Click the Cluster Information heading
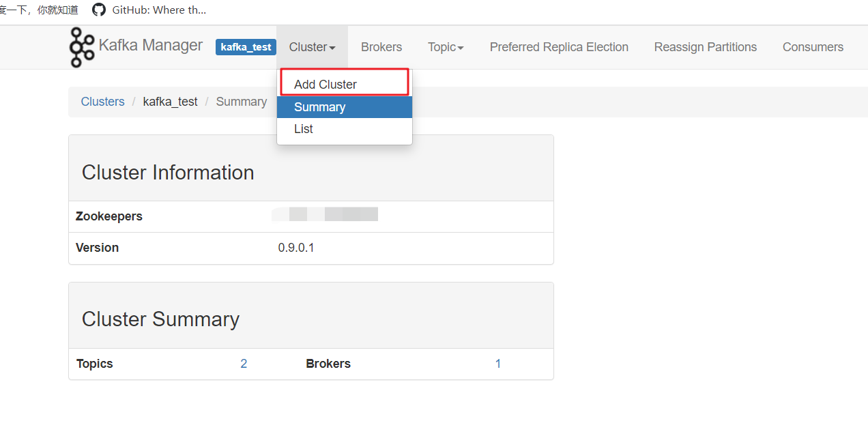The image size is (868, 434). tap(168, 173)
